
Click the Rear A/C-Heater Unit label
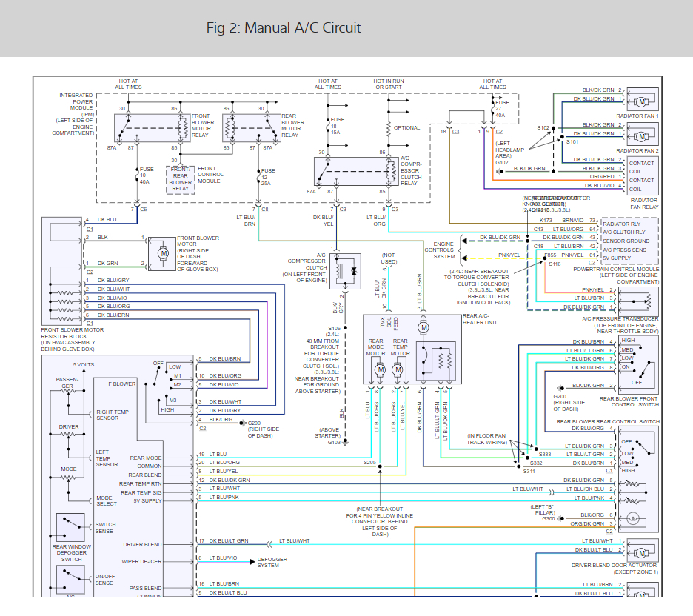(480, 319)
